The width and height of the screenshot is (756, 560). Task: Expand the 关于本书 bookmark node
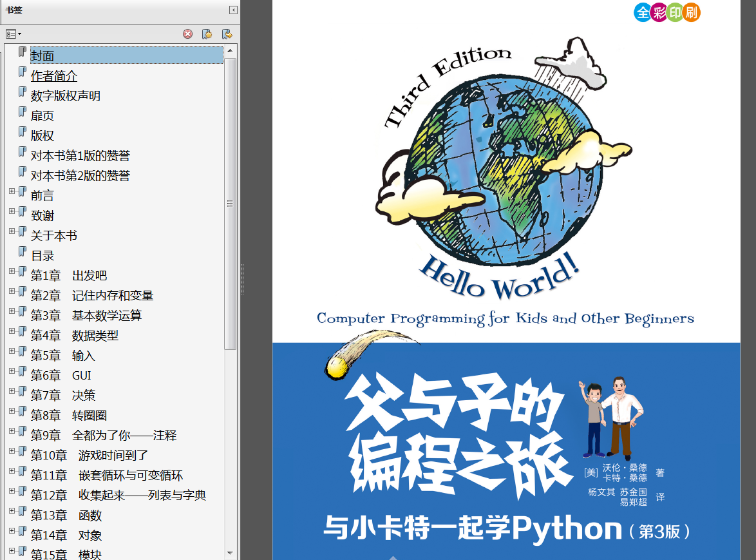(x=12, y=231)
